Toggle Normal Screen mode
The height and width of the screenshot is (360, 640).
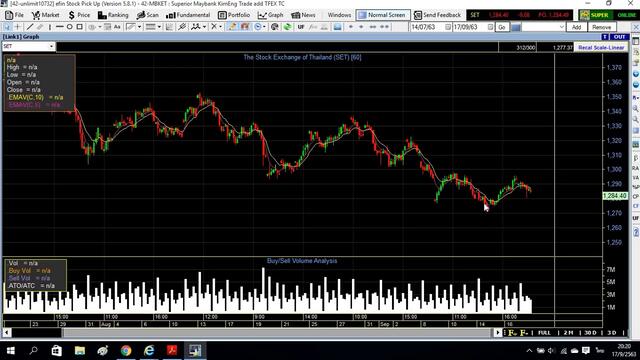coord(383,15)
